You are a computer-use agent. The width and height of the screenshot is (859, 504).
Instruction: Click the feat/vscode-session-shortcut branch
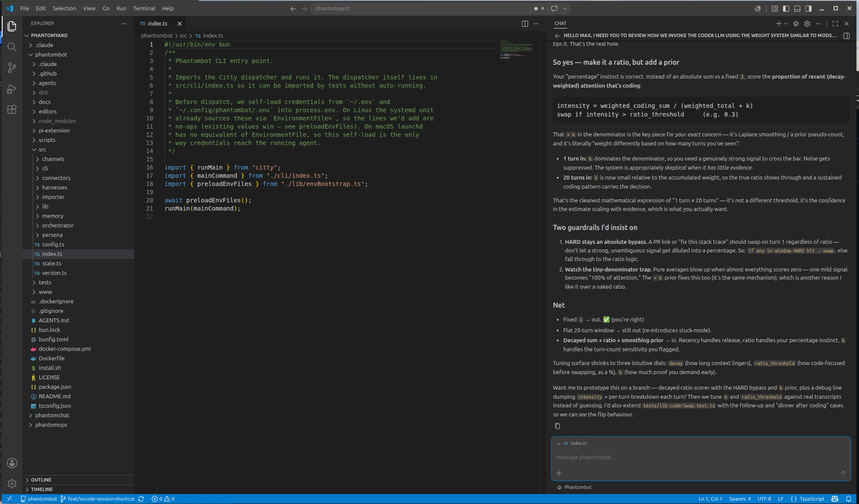97,499
